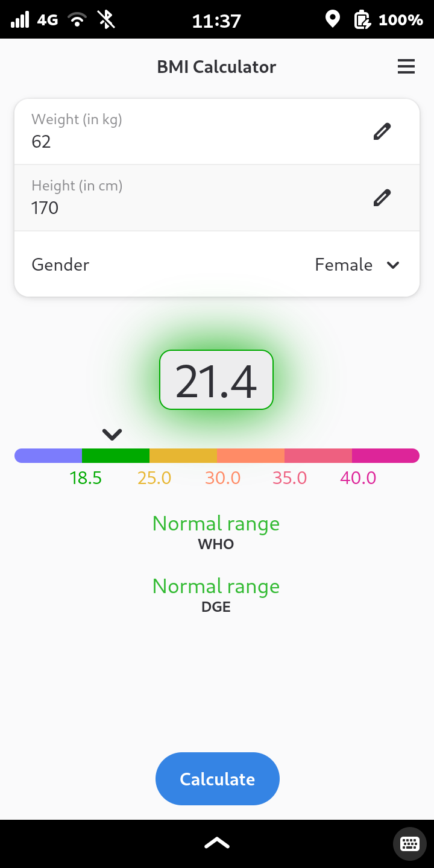Tap the cellular signal bars icon
The width and height of the screenshot is (434, 868).
[20, 19]
